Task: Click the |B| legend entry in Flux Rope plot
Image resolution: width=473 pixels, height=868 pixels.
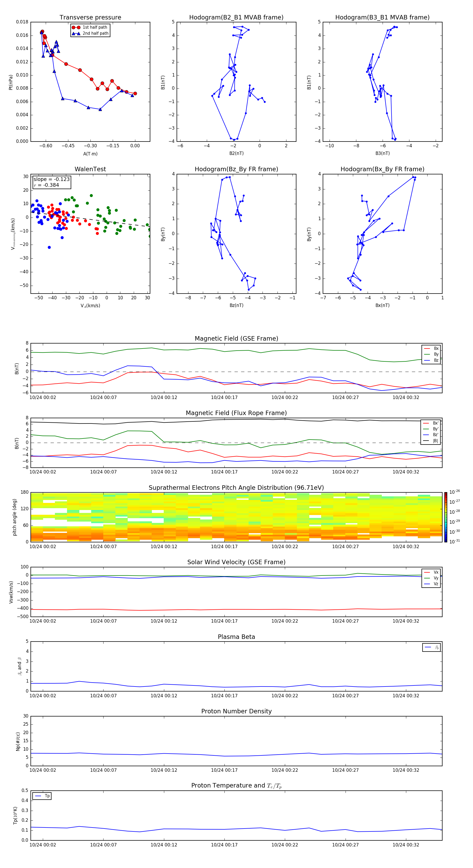Action: point(431,441)
